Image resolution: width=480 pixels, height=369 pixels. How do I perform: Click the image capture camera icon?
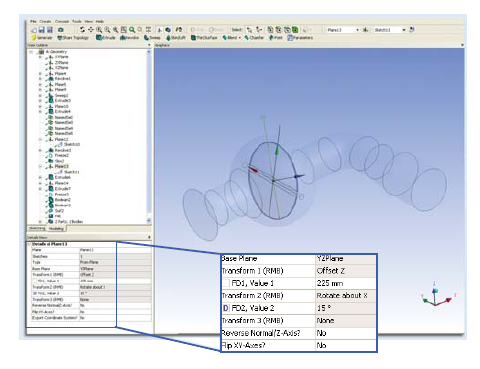point(60,30)
